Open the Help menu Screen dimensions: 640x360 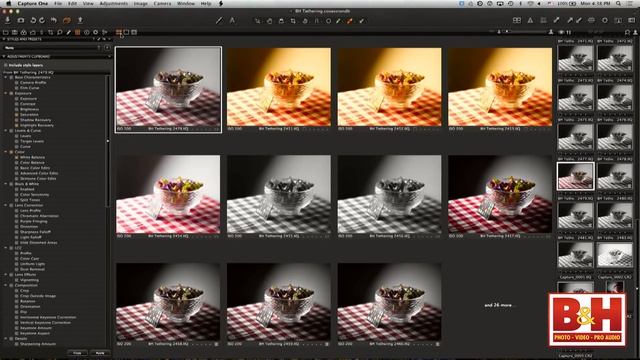click(206, 3)
